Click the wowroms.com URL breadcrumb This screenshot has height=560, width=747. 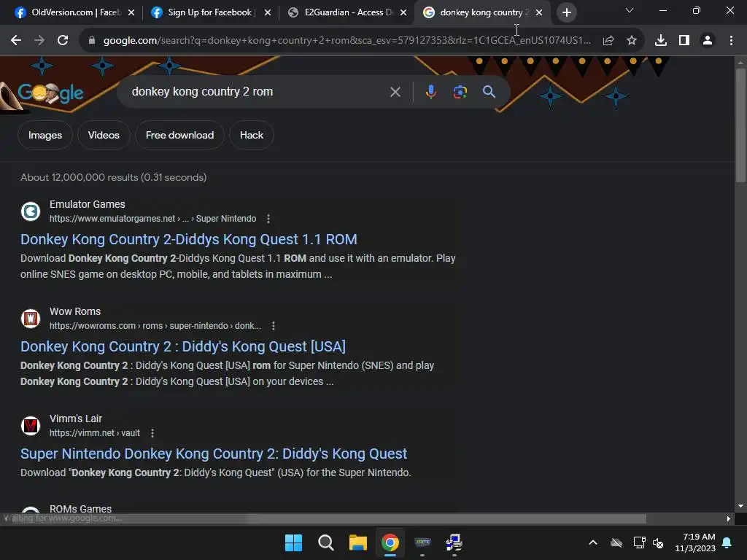click(x=155, y=326)
